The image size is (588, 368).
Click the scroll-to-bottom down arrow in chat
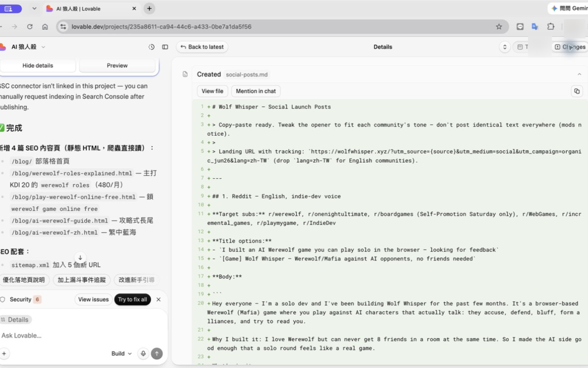[80, 258]
